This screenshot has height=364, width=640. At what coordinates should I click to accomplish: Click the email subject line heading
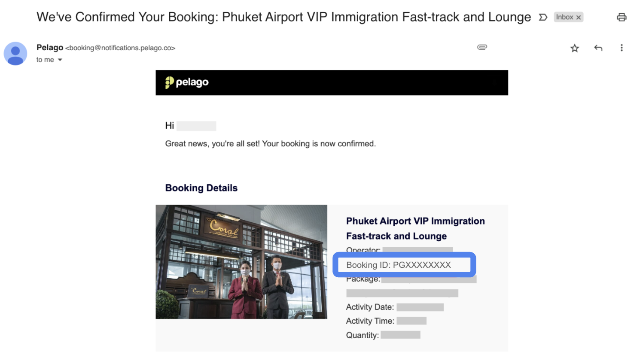pyautogui.click(x=283, y=17)
